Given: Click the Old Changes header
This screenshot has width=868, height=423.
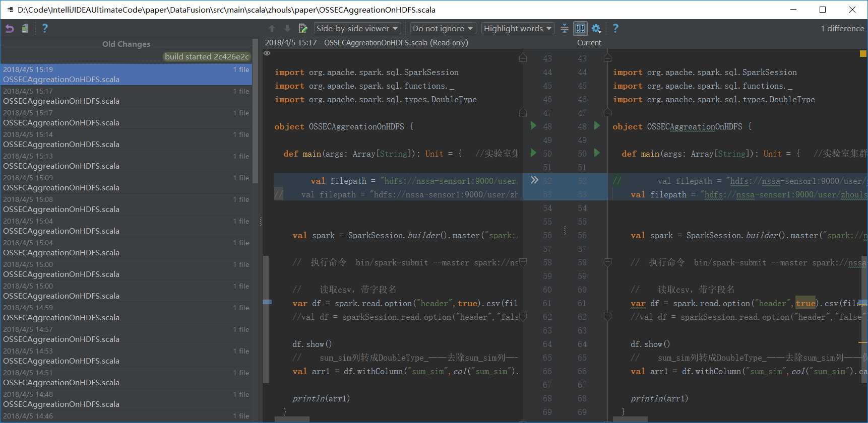Looking at the screenshot, I should pos(126,44).
